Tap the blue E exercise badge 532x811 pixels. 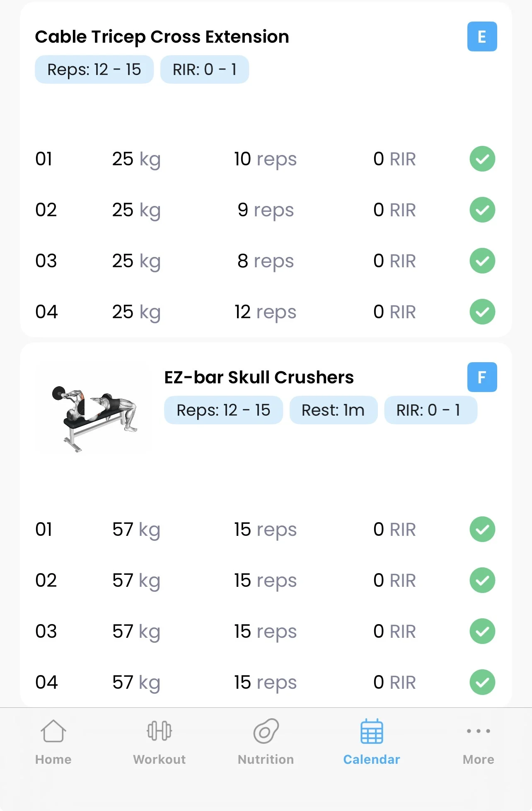[482, 37]
